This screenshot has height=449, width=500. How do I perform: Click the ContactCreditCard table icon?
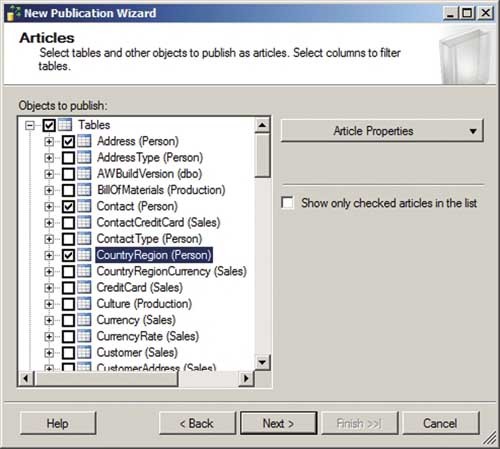pyautogui.click(x=84, y=223)
